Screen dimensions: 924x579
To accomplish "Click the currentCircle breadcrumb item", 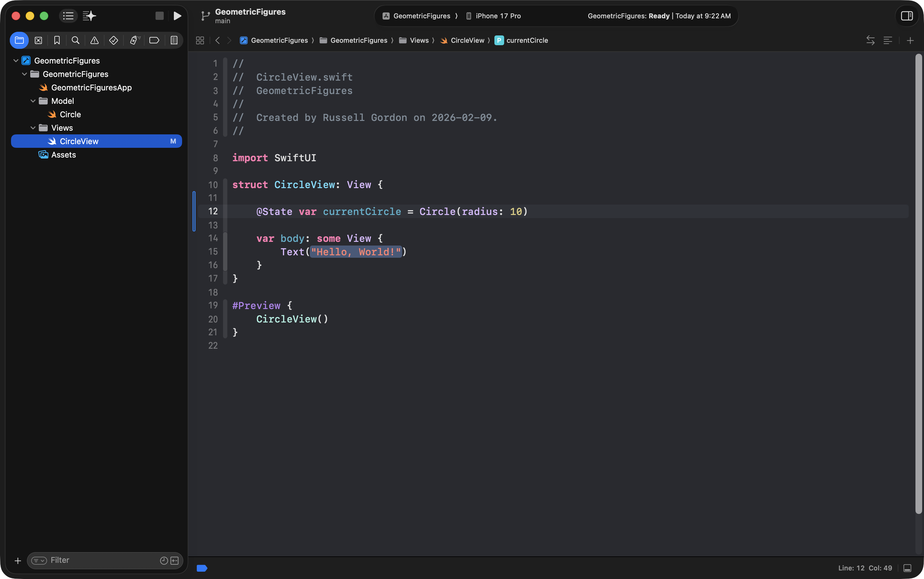I will pyautogui.click(x=526, y=40).
